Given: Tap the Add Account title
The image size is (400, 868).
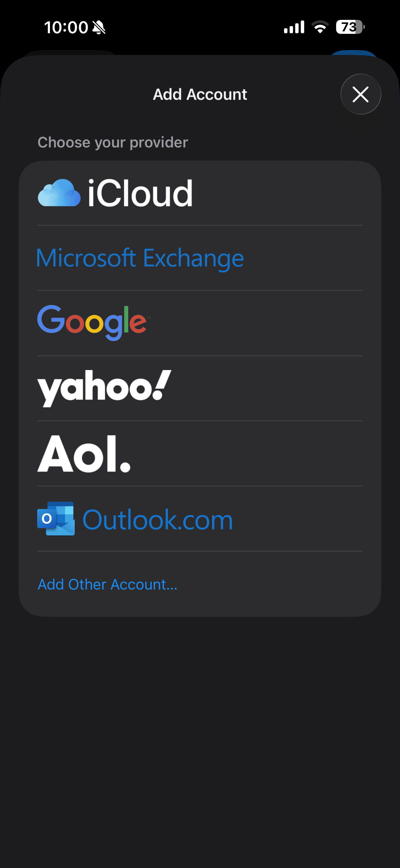Looking at the screenshot, I should pyautogui.click(x=200, y=94).
